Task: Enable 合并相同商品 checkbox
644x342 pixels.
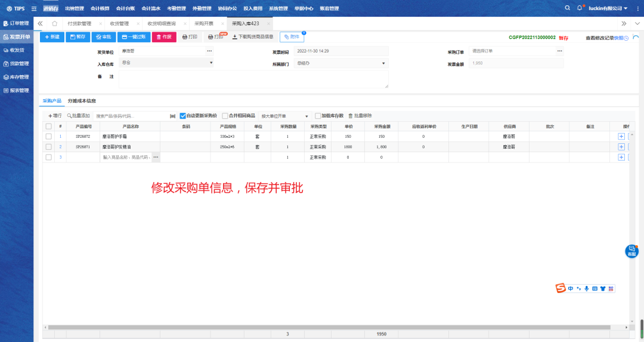Action: (x=225, y=116)
